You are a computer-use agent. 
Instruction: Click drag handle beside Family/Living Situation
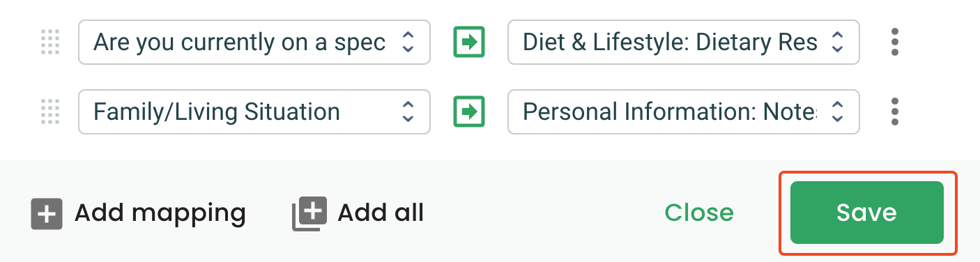[50, 111]
